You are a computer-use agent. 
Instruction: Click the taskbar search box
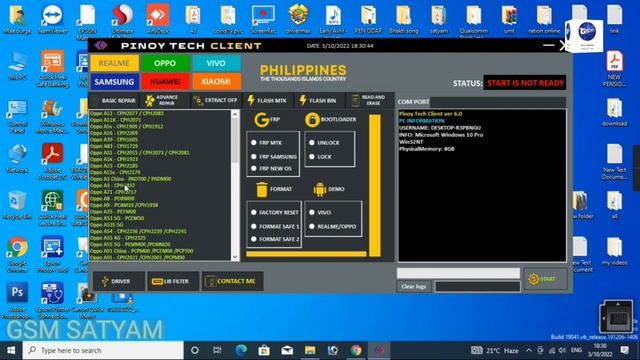tap(103, 350)
